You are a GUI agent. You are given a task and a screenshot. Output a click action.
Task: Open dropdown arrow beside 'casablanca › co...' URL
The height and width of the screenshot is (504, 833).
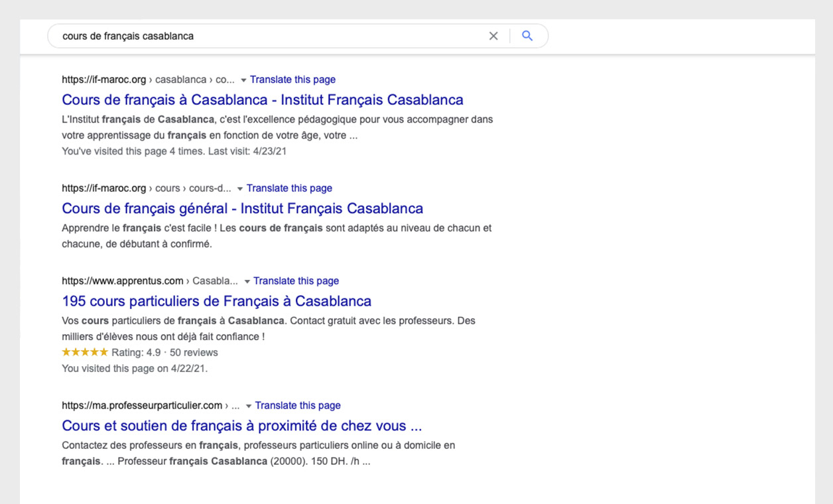coord(243,80)
